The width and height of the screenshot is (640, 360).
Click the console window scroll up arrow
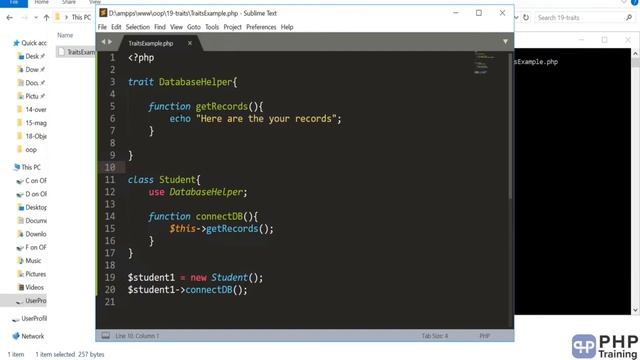[635, 53]
